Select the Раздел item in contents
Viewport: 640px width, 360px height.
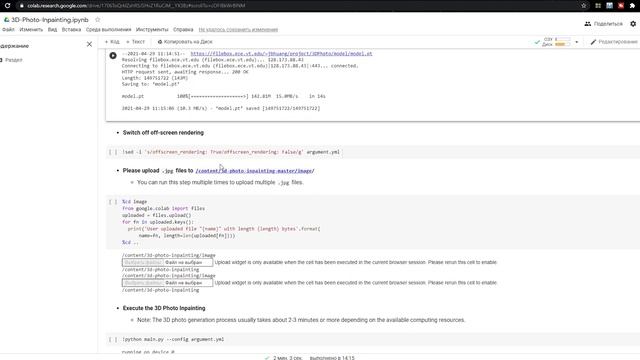pyautogui.click(x=13, y=60)
